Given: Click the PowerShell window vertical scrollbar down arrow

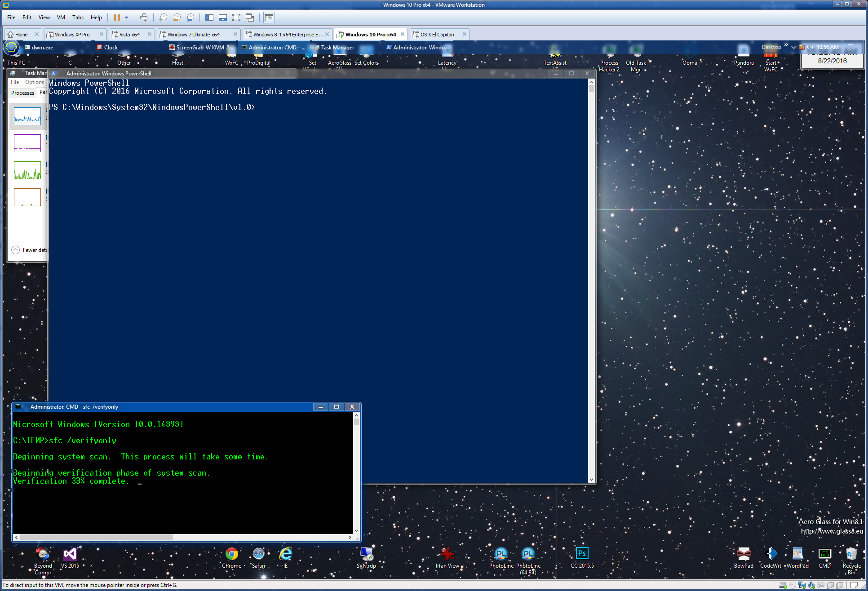Looking at the screenshot, I should point(591,479).
